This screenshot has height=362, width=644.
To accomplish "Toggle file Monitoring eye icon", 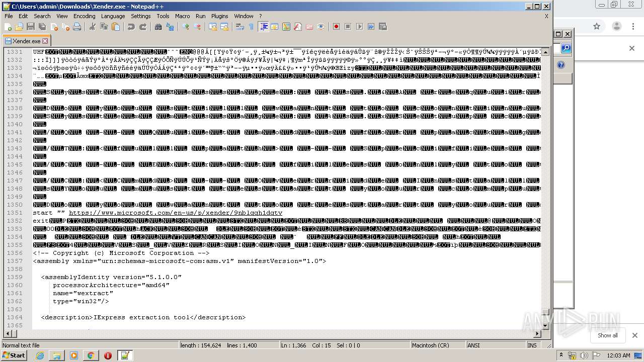I will pos(321,27).
